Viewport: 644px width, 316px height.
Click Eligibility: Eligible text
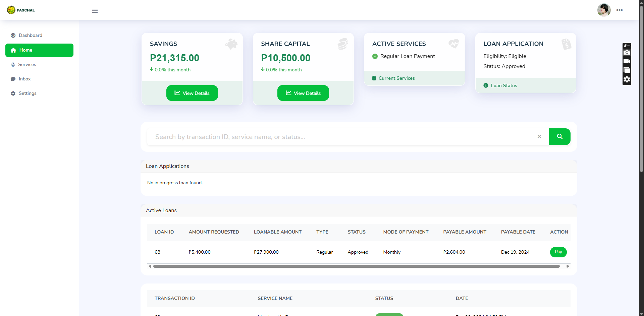[x=505, y=56]
